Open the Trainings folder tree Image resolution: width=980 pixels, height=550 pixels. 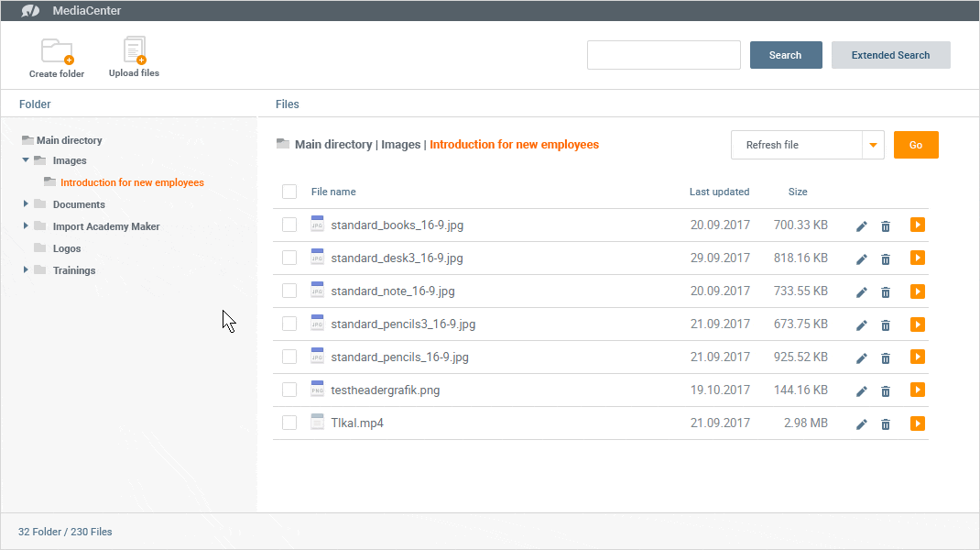click(x=27, y=270)
